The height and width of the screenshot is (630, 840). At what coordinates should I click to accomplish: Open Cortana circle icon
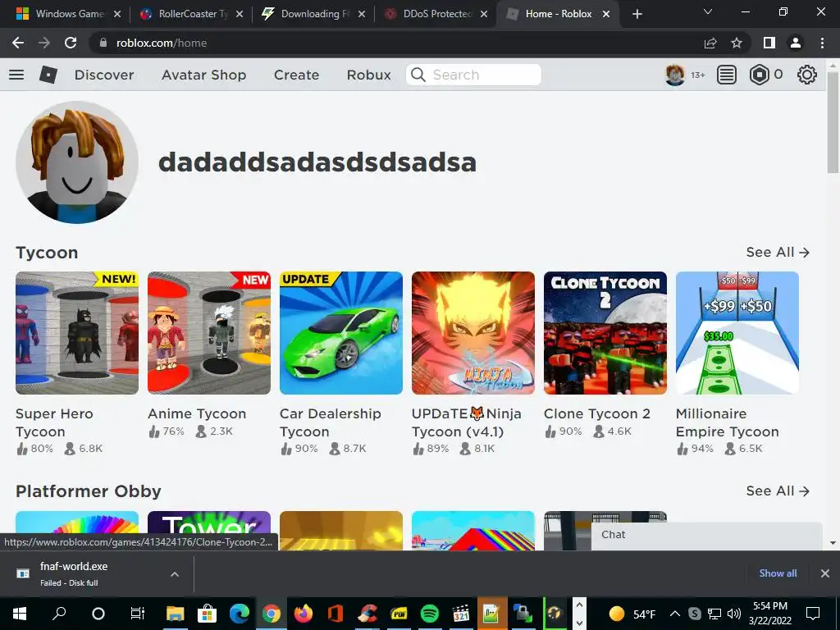click(x=98, y=614)
